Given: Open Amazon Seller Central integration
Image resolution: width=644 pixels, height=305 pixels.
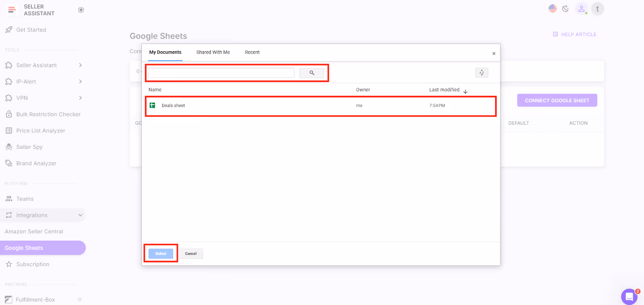Looking at the screenshot, I should pyautogui.click(x=34, y=232).
